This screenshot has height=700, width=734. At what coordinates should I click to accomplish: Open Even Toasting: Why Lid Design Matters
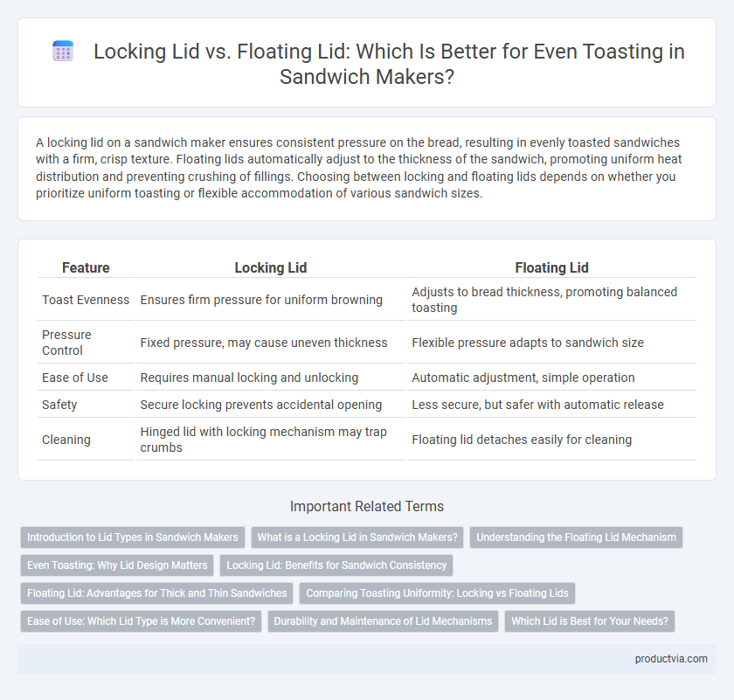click(x=117, y=565)
